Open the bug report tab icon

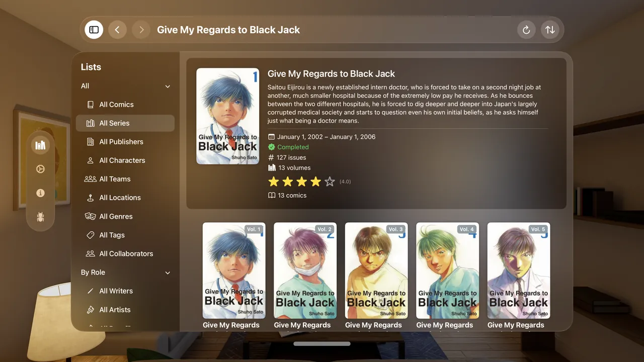(x=40, y=217)
